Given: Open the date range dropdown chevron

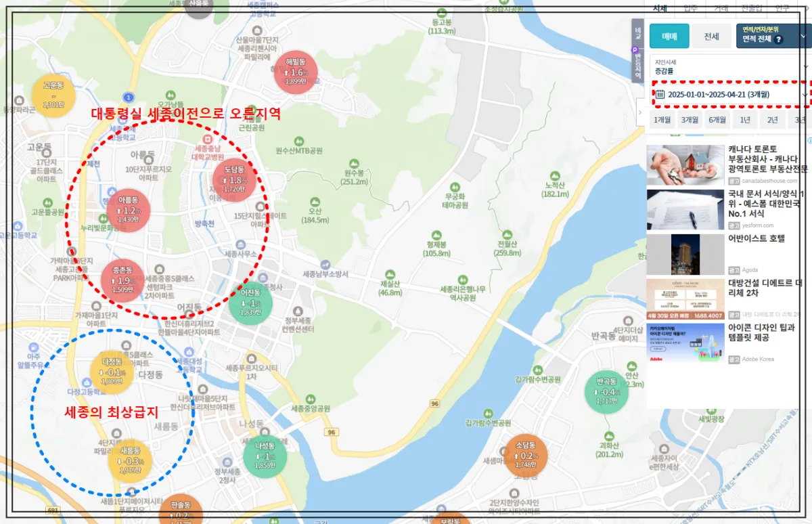Looking at the screenshot, I should [x=805, y=95].
